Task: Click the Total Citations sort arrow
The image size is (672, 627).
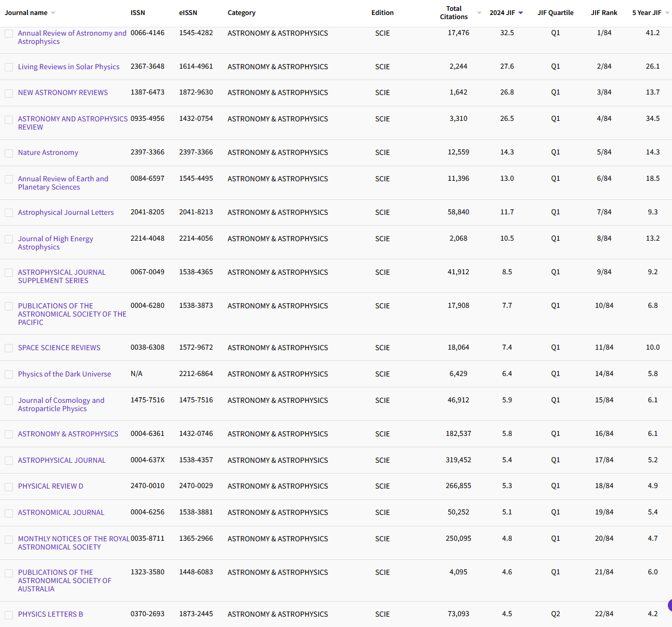Action: 479,13
